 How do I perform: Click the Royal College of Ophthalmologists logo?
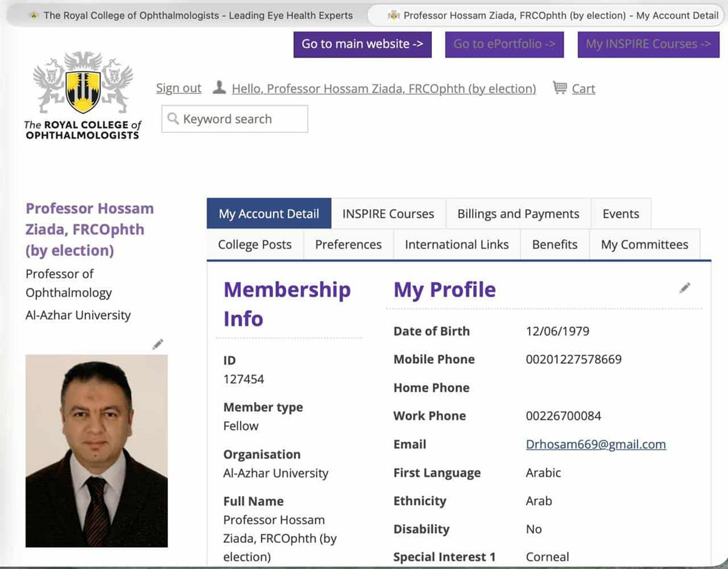[x=83, y=95]
